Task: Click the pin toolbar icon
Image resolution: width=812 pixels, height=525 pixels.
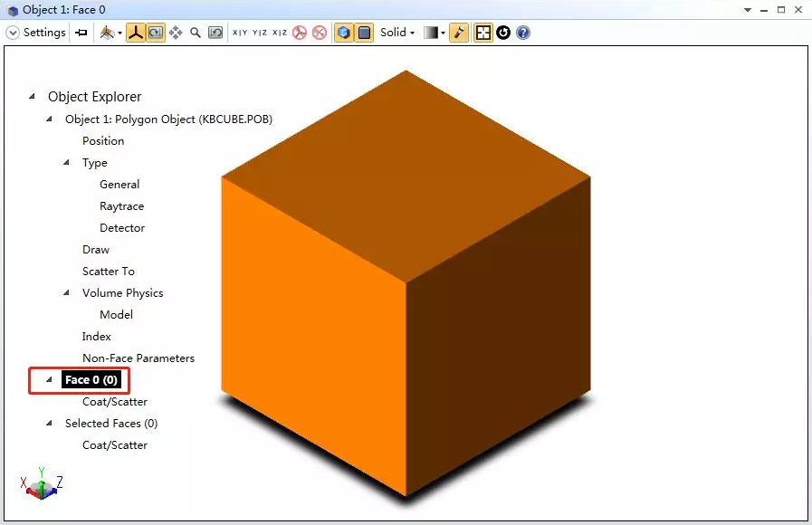Action: 81,33
